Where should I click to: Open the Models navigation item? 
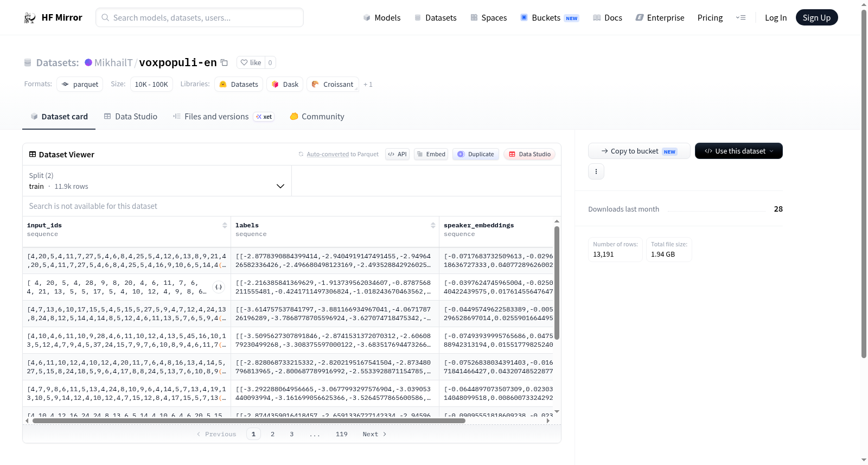coord(382,18)
